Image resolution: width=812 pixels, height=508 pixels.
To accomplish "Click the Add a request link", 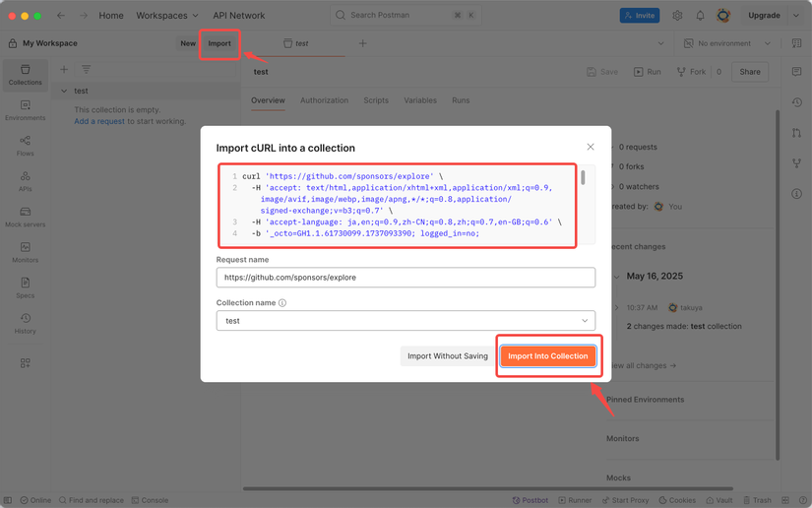I will click(x=98, y=121).
